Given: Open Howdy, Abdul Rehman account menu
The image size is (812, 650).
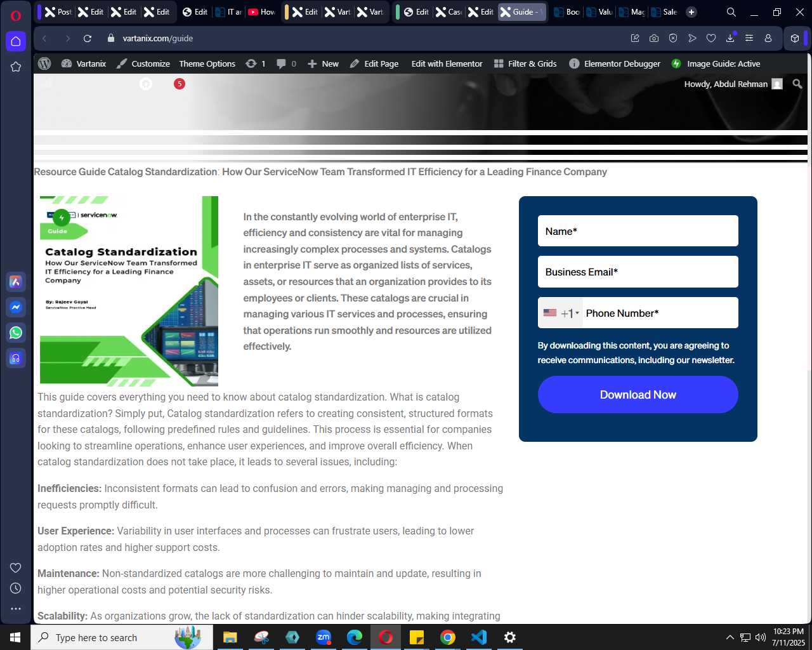Looking at the screenshot, I should (733, 84).
